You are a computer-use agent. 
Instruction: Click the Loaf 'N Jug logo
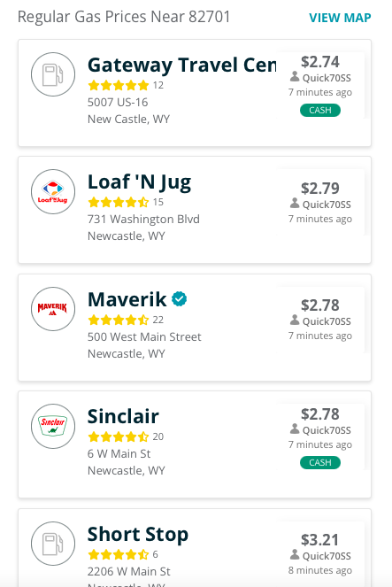[x=53, y=191]
